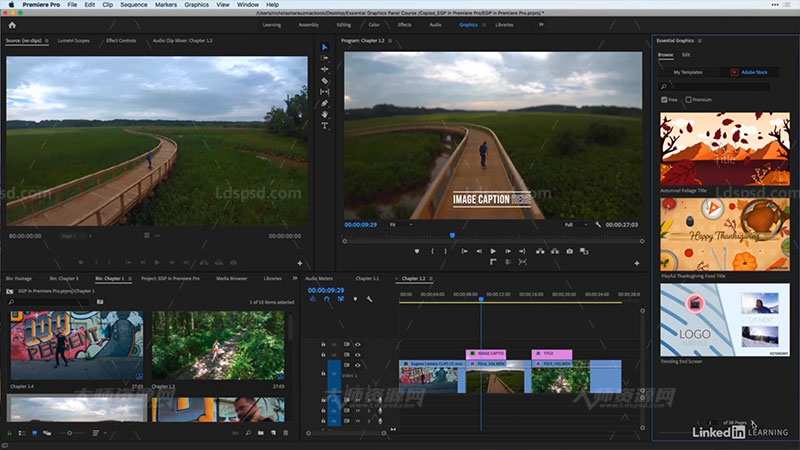Select the Razor tool
The image size is (800, 450).
324,81
